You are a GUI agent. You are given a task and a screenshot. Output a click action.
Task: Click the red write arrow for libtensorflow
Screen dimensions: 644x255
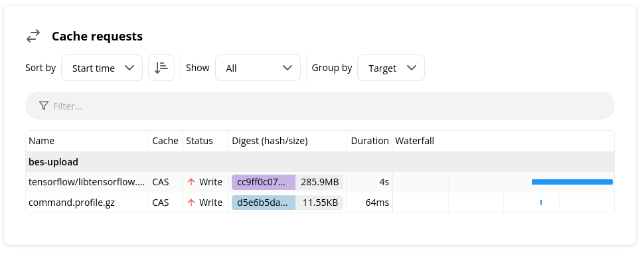pyautogui.click(x=191, y=182)
